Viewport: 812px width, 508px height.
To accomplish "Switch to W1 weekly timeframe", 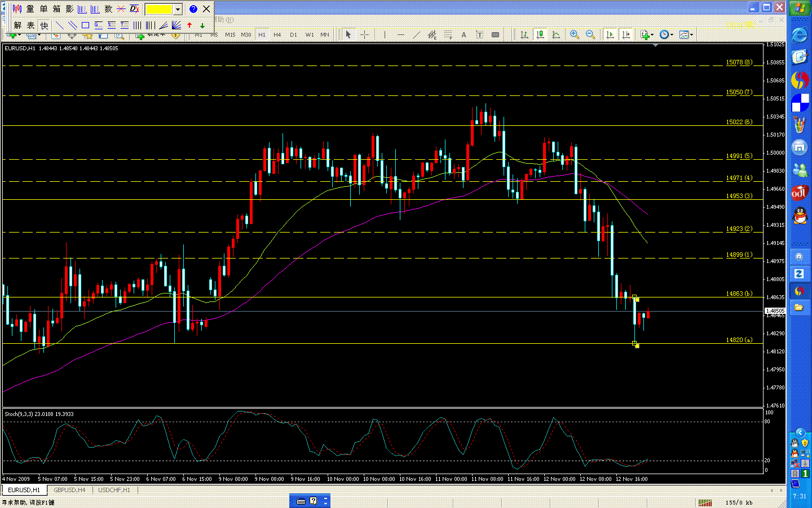I will tap(309, 34).
